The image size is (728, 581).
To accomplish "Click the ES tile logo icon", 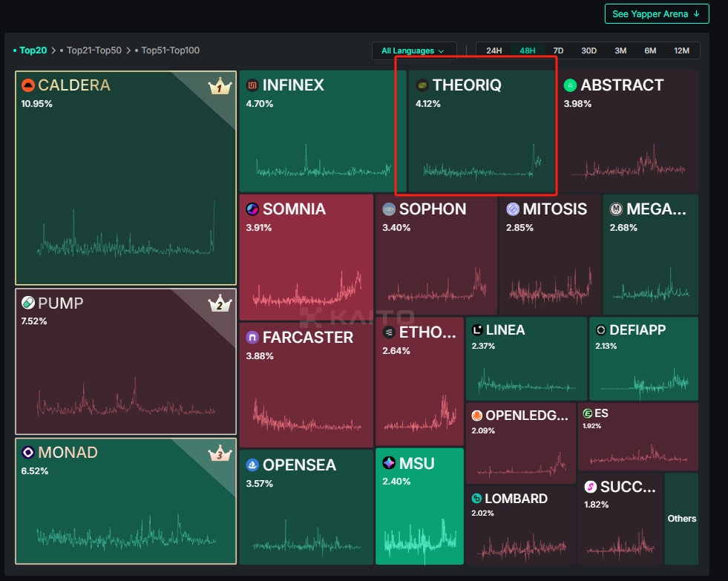I will [587, 413].
